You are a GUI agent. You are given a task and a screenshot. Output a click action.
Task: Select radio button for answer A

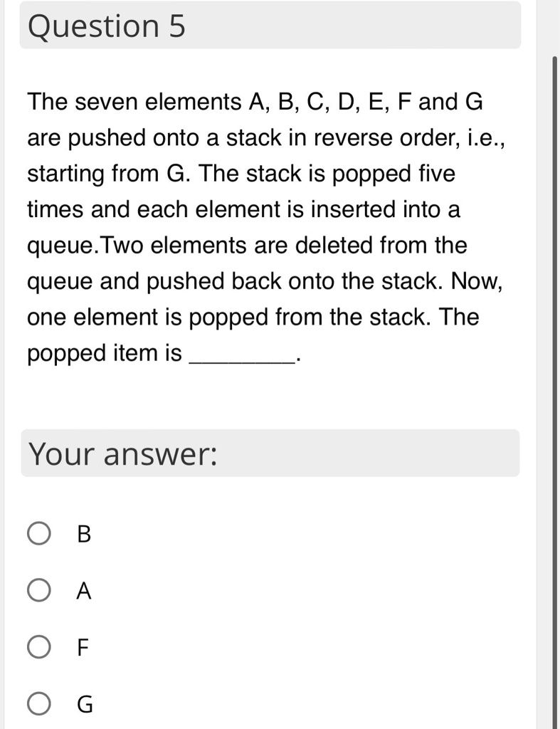[39, 590]
